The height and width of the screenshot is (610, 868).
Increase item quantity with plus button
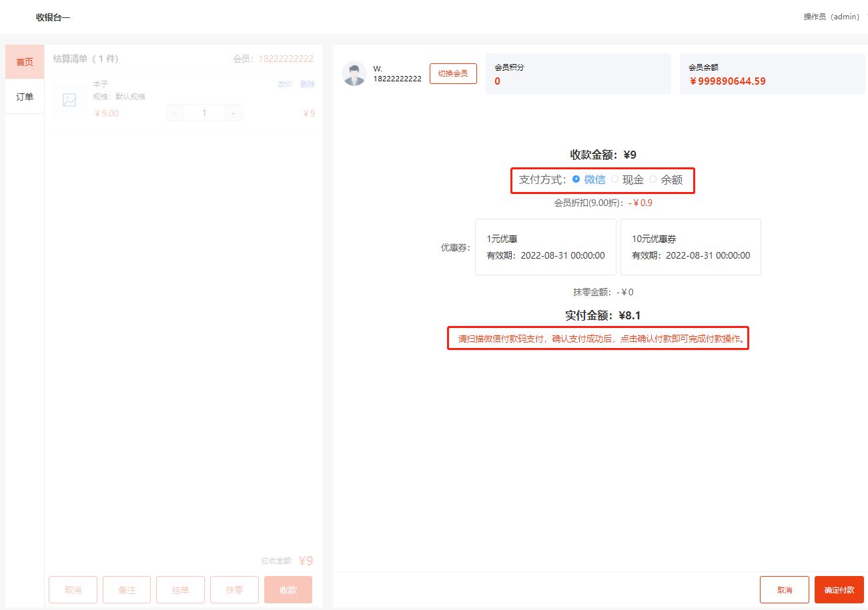(233, 113)
